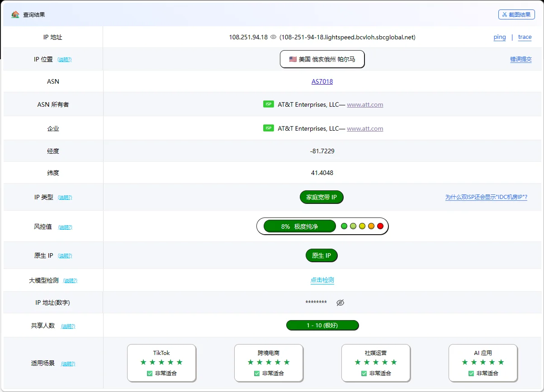Open 说明 help link beside 原生 IP label

(65, 256)
